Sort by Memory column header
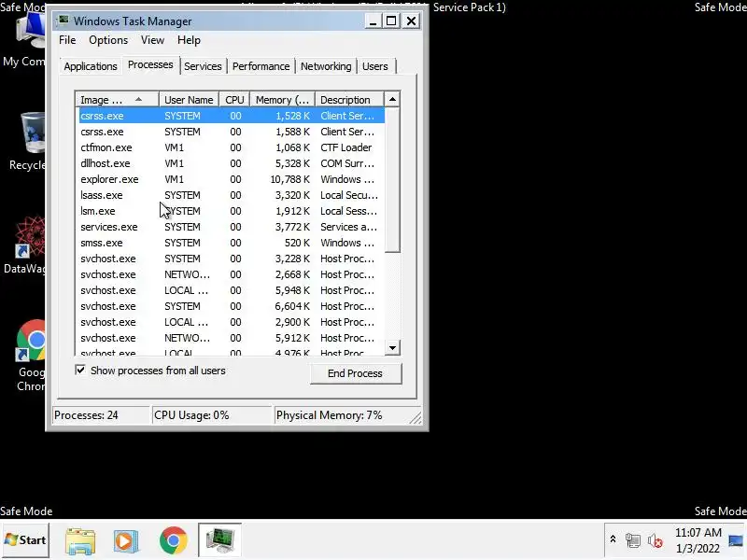 coord(283,100)
